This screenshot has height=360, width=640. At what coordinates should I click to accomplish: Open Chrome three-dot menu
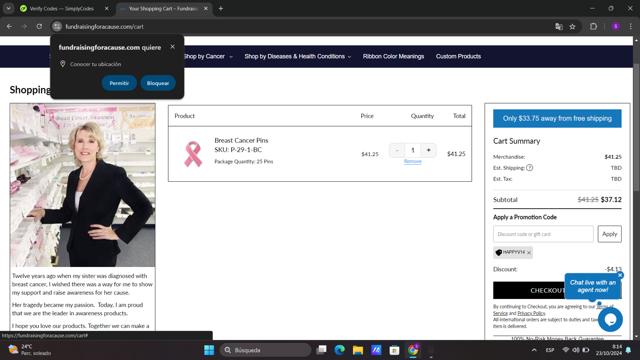631,27
